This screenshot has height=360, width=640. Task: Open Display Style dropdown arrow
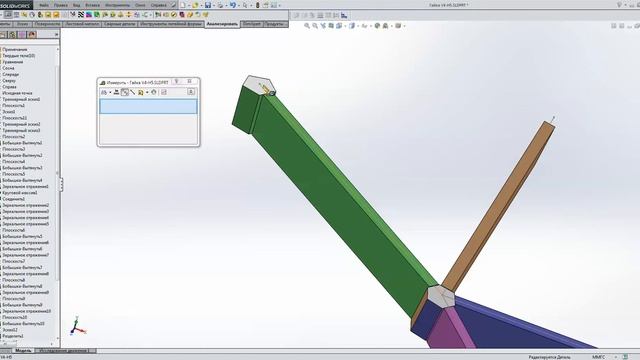pos(358,26)
